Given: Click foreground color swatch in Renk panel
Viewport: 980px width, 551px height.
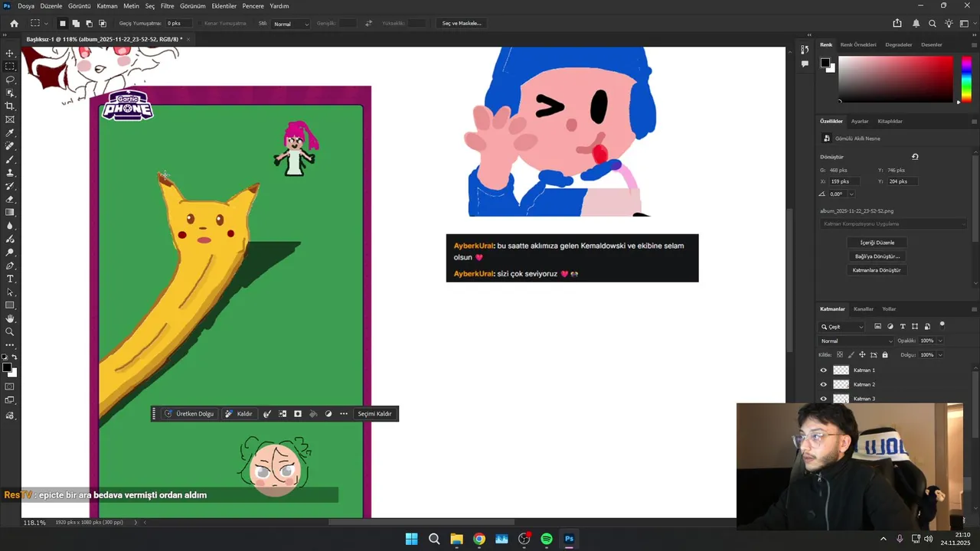Looking at the screenshot, I should click(x=825, y=63).
